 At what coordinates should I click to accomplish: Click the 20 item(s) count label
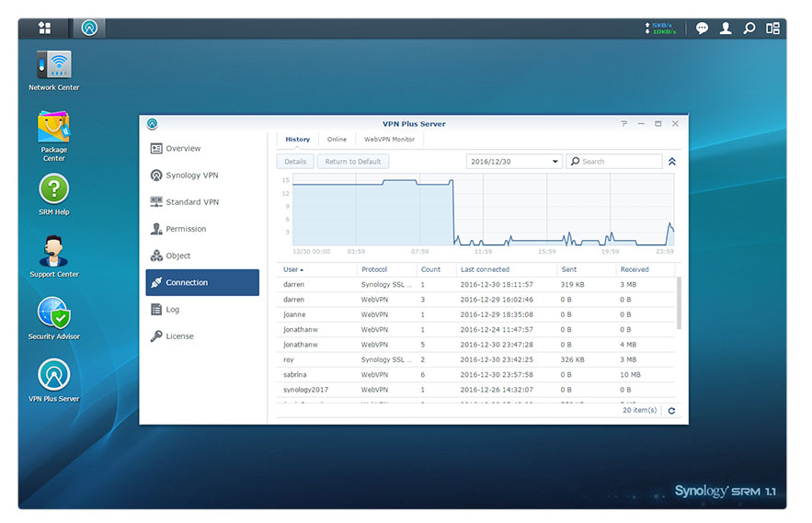pyautogui.click(x=639, y=410)
